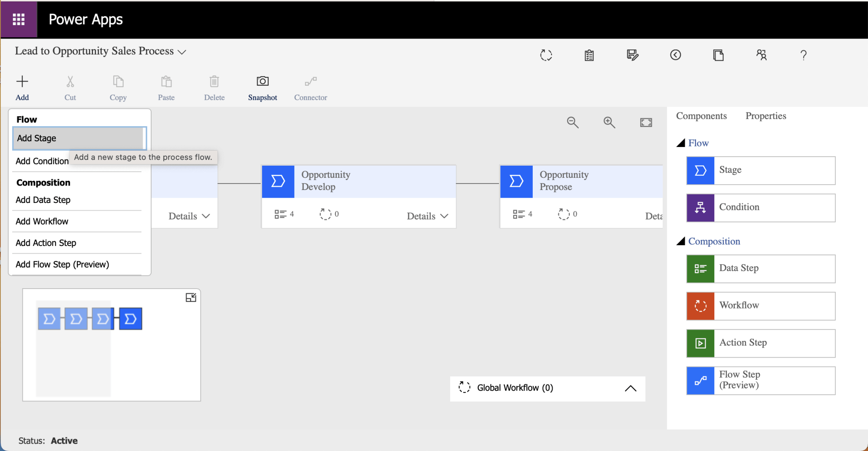
Task: Select the Flow Step (Preview) component
Action: point(760,380)
